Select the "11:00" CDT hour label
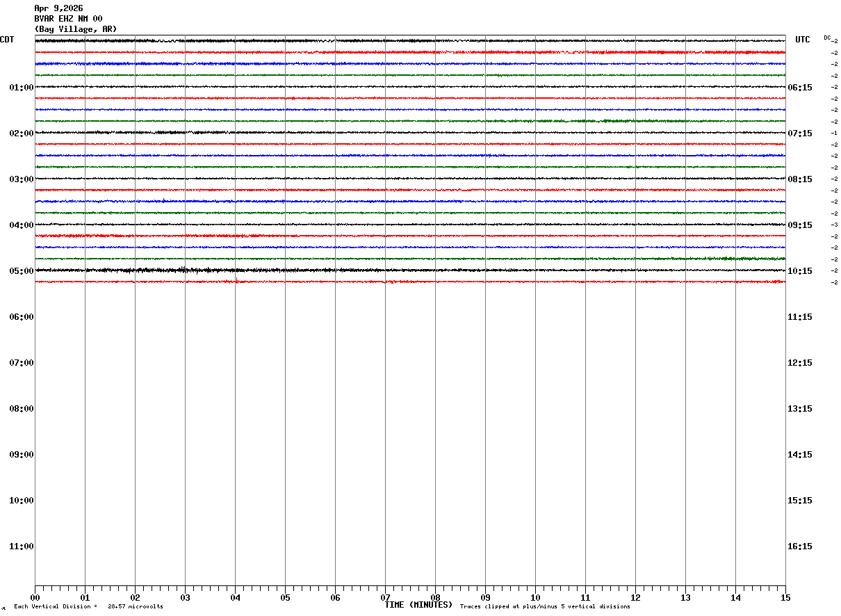The width and height of the screenshot is (841, 616). (22, 546)
